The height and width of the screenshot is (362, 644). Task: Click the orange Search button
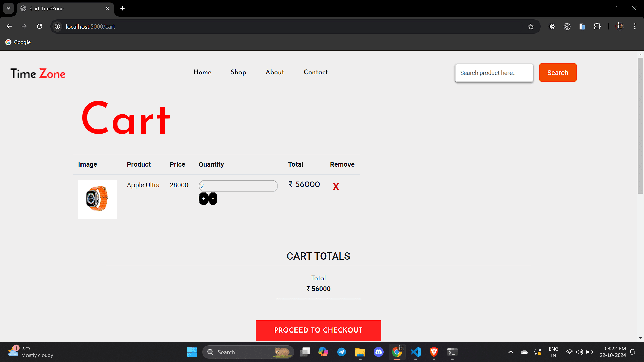point(558,72)
